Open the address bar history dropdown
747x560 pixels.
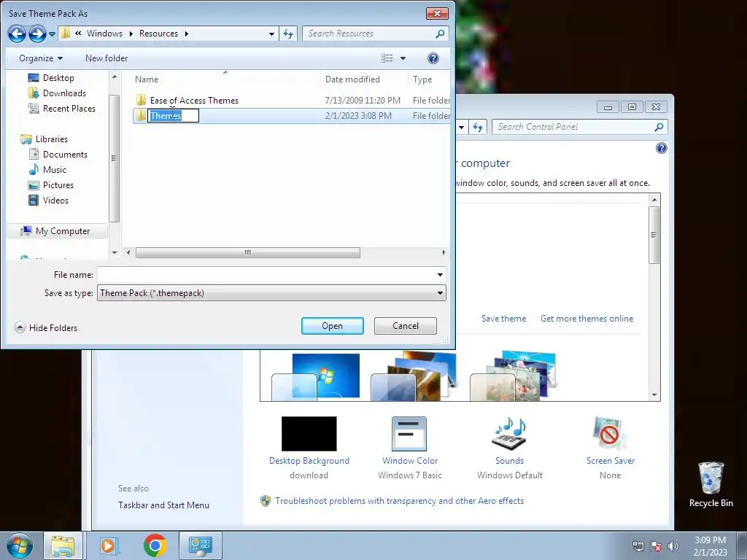pos(271,34)
